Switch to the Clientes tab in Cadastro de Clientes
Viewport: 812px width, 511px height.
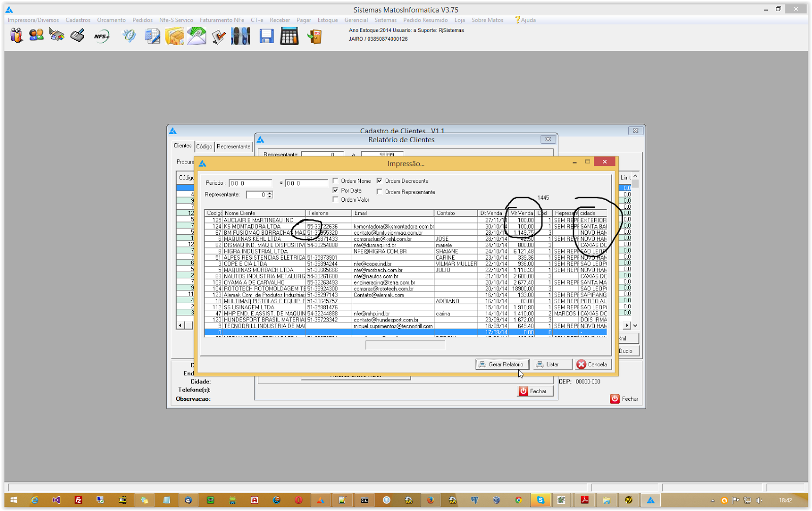[183, 146]
